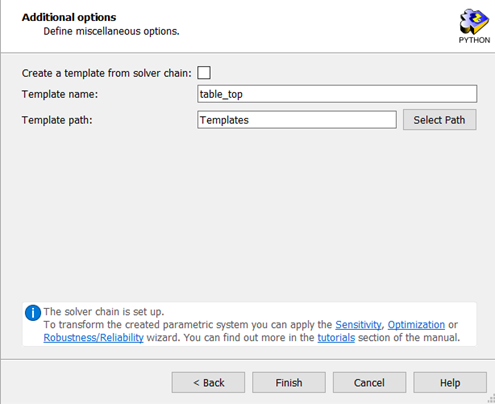Open the tutorials link

(336, 337)
